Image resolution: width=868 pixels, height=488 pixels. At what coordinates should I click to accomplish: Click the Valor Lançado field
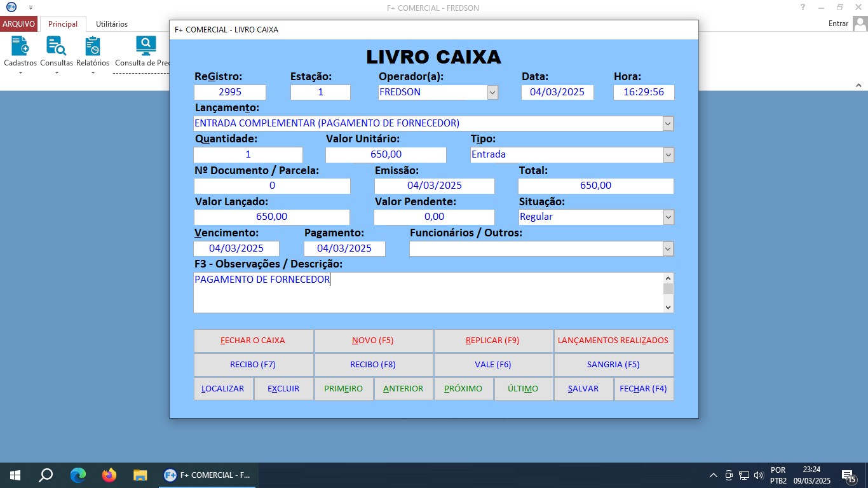[x=272, y=217]
